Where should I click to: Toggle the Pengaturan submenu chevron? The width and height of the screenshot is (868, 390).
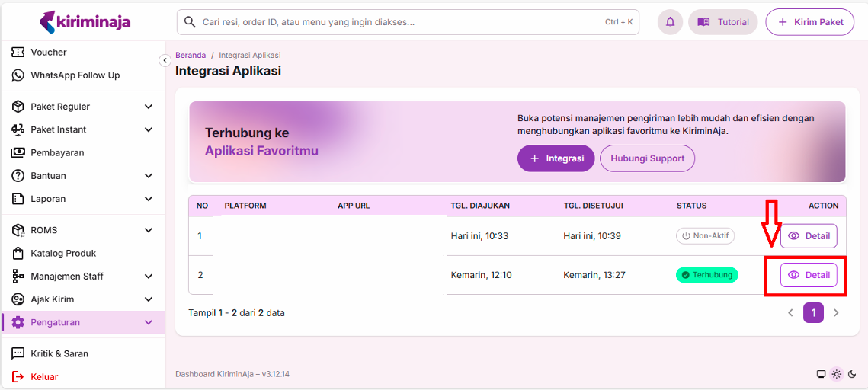click(x=148, y=322)
